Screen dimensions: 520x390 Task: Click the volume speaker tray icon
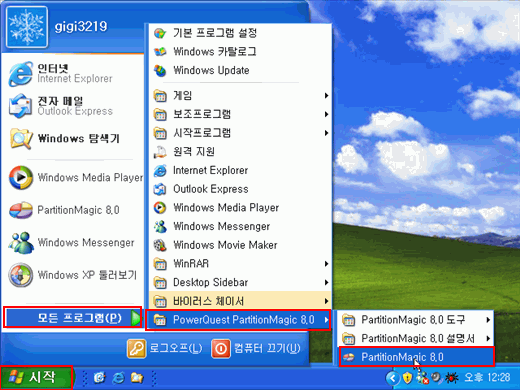tap(437, 378)
